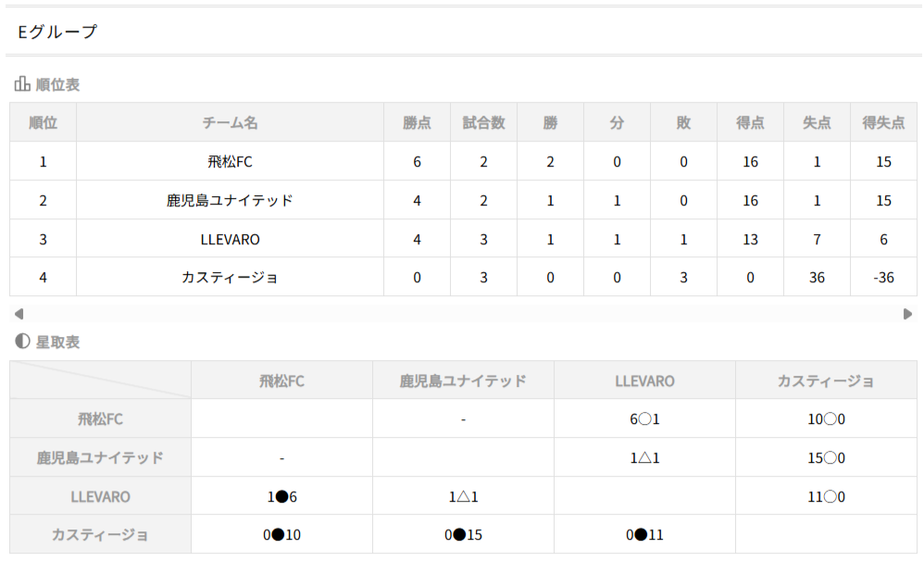The width and height of the screenshot is (924, 561).
Task: Select the 0●15 match result cell
Action: pyautogui.click(x=463, y=535)
